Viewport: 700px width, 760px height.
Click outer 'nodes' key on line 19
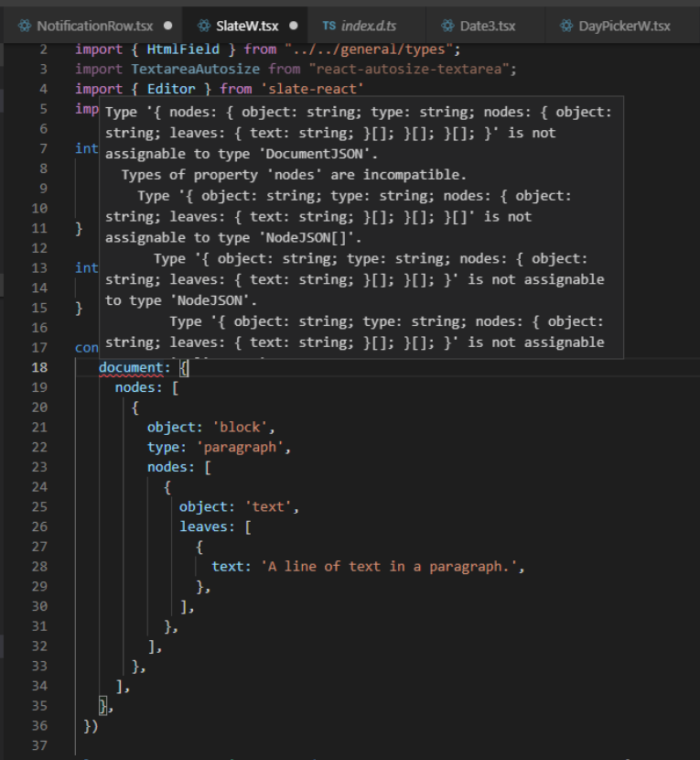click(x=135, y=387)
